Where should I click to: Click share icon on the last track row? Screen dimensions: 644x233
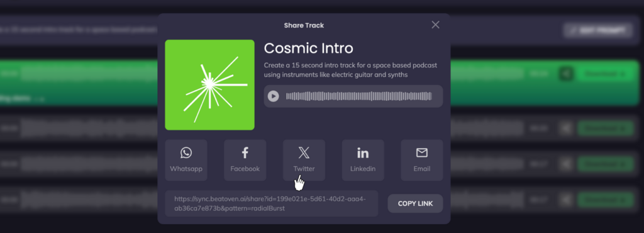(x=566, y=200)
